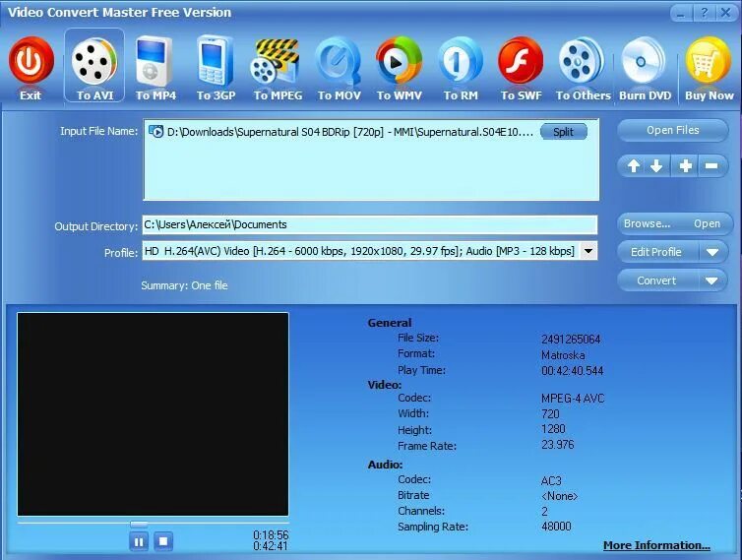The width and height of the screenshot is (742, 560).
Task: Start conversion with the Convert button
Action: (655, 280)
